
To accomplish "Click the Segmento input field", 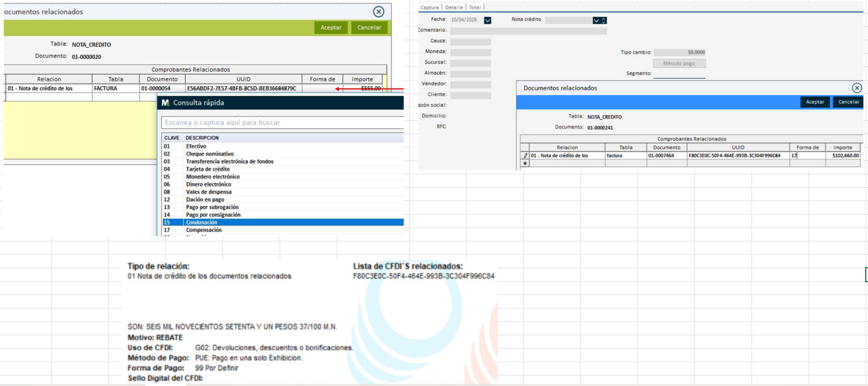I will 679,73.
